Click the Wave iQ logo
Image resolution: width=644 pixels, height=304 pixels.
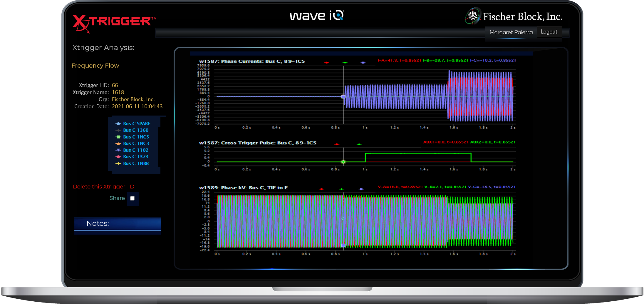pyautogui.click(x=317, y=15)
